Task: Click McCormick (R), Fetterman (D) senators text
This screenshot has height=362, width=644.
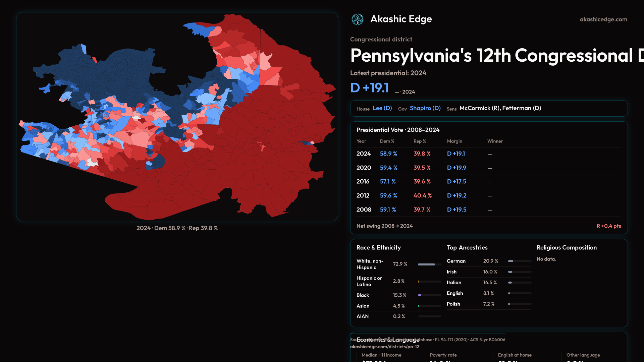Action: click(x=500, y=108)
